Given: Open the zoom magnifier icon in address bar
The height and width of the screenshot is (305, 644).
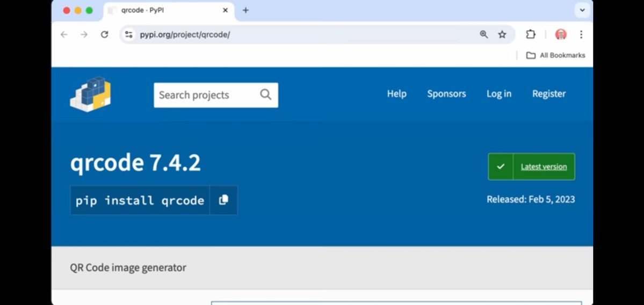Looking at the screenshot, I should [x=484, y=34].
